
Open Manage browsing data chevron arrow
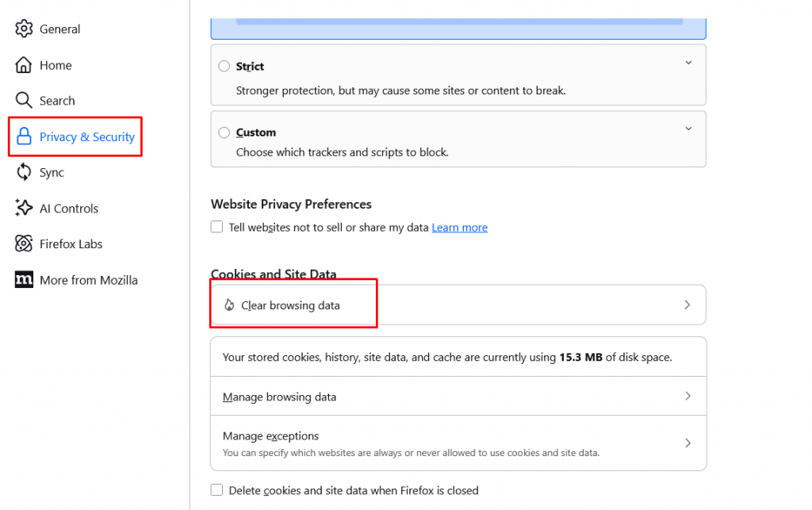click(x=688, y=396)
